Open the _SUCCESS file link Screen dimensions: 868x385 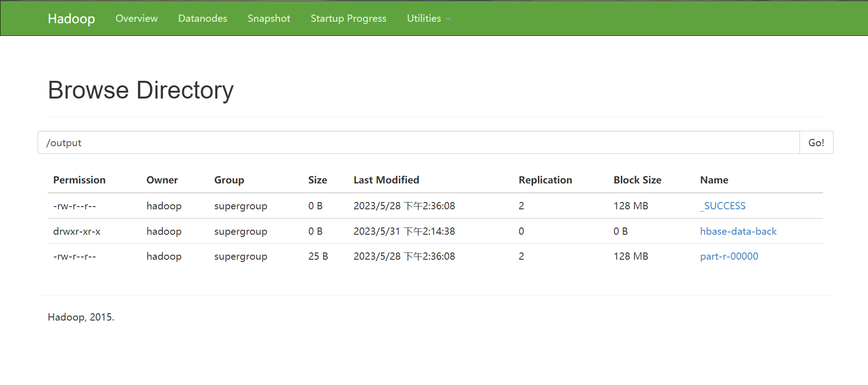(x=723, y=206)
